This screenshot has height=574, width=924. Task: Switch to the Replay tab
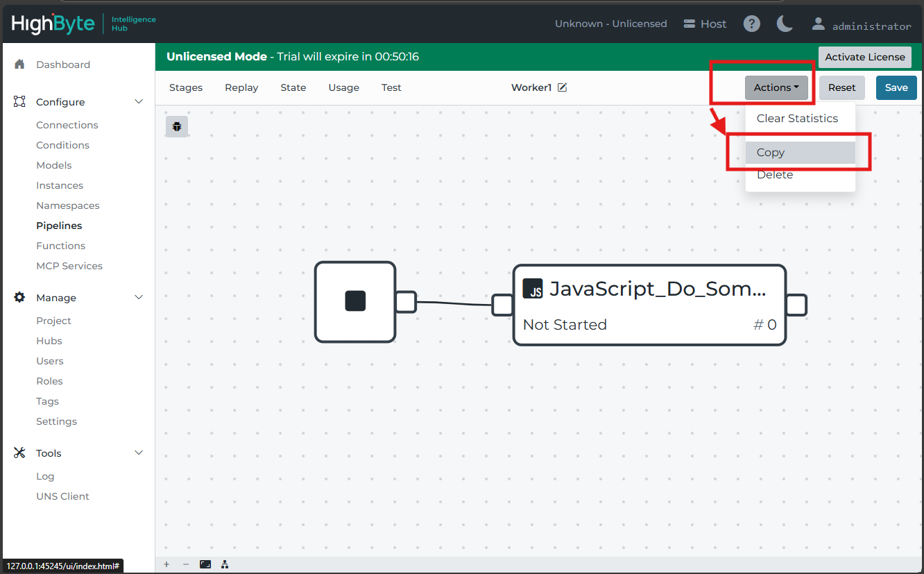[x=241, y=87]
